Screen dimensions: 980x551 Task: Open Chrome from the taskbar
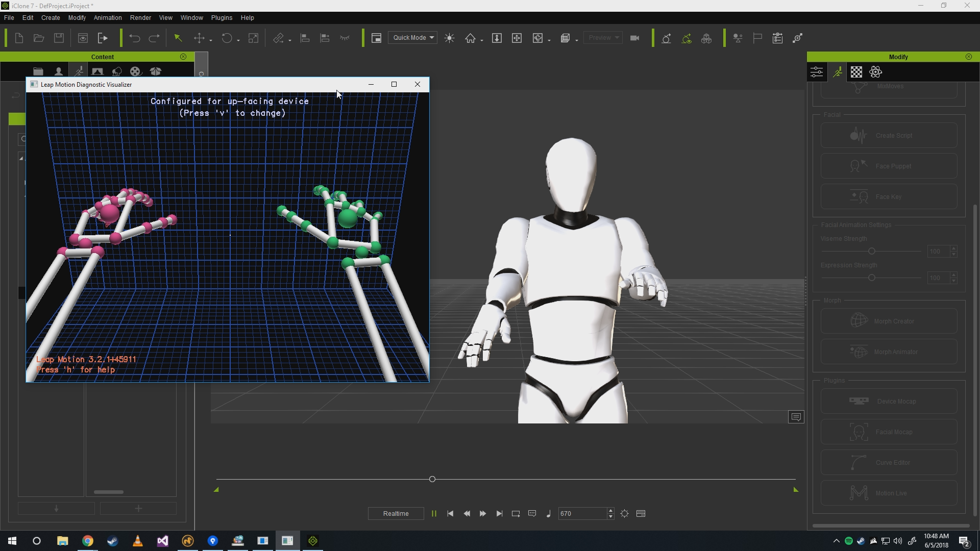tap(88, 541)
